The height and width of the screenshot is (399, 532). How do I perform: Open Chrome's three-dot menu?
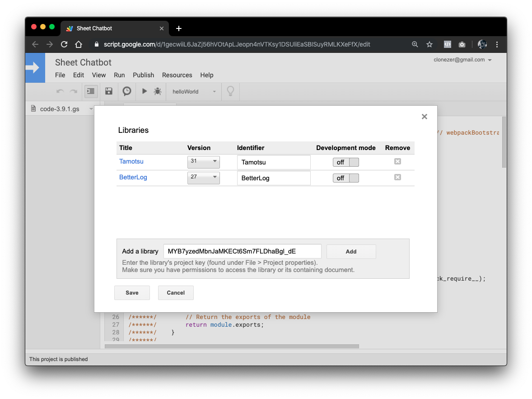[497, 44]
